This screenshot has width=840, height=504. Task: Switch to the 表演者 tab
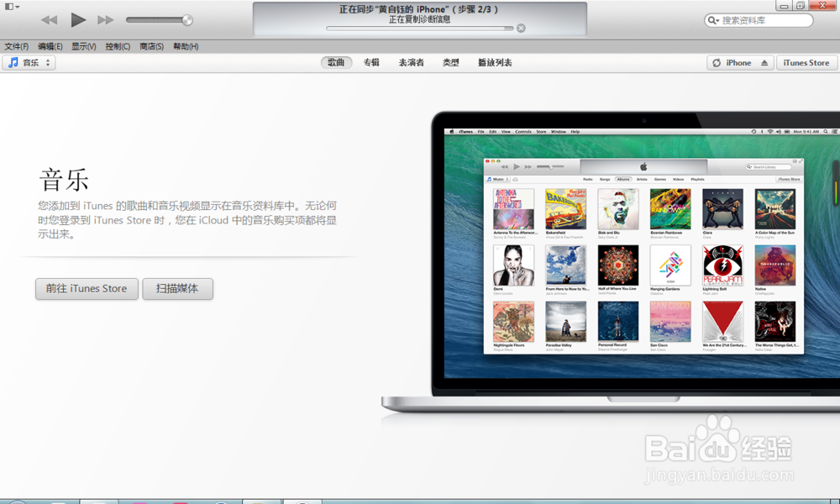tap(412, 63)
